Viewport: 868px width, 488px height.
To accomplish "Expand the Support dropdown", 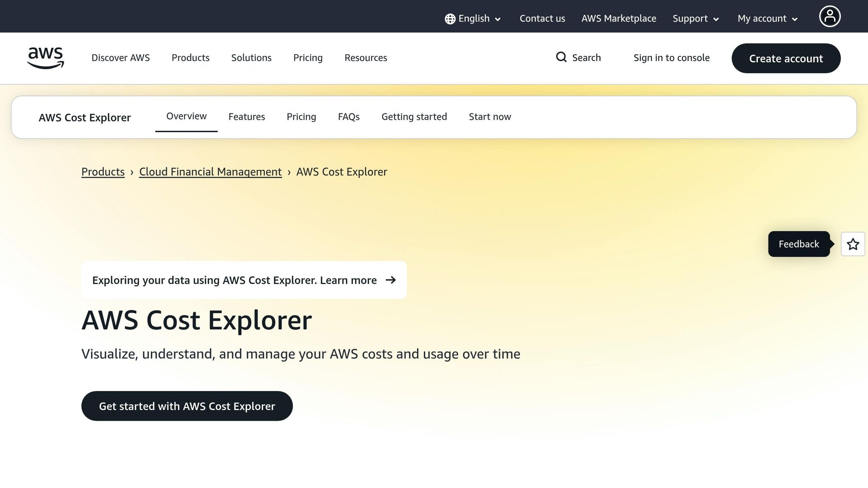I will [695, 19].
